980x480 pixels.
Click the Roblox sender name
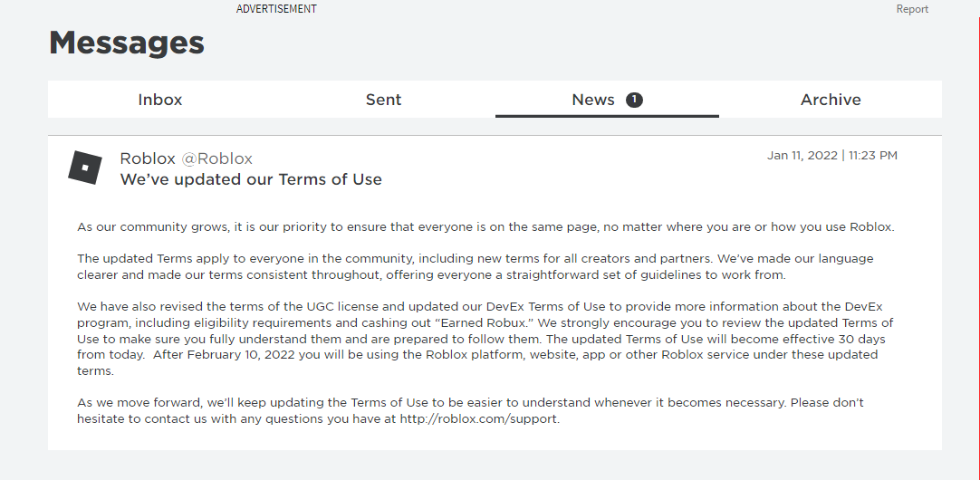(x=148, y=158)
